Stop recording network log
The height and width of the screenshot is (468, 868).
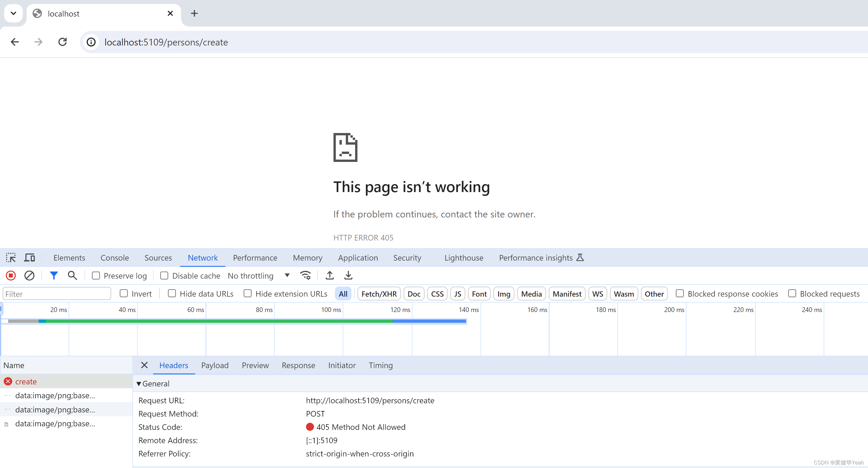click(11, 276)
